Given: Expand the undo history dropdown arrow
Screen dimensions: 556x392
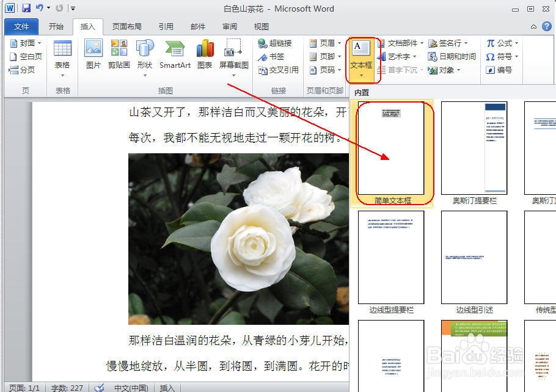Looking at the screenshot, I should pos(49,8).
